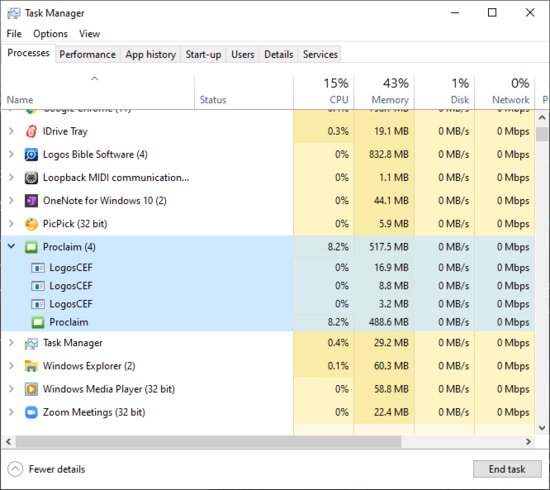Click horizontal scrollbar left arrow
The width and height of the screenshot is (550, 490).
[x=8, y=442]
